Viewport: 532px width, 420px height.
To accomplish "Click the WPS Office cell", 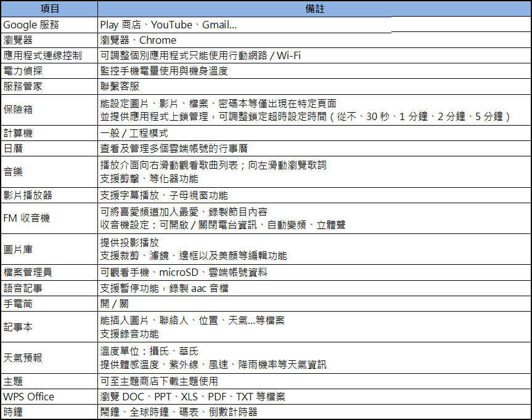I will coord(49,397).
